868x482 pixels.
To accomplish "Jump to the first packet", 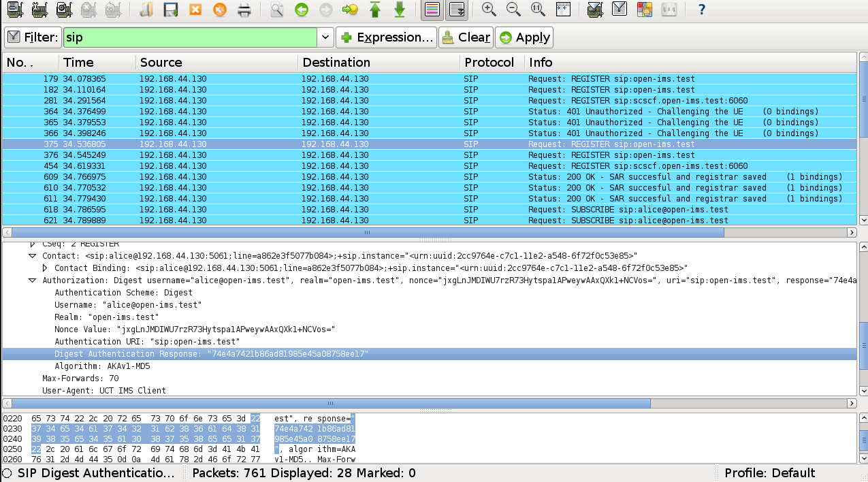I will pyautogui.click(x=374, y=10).
